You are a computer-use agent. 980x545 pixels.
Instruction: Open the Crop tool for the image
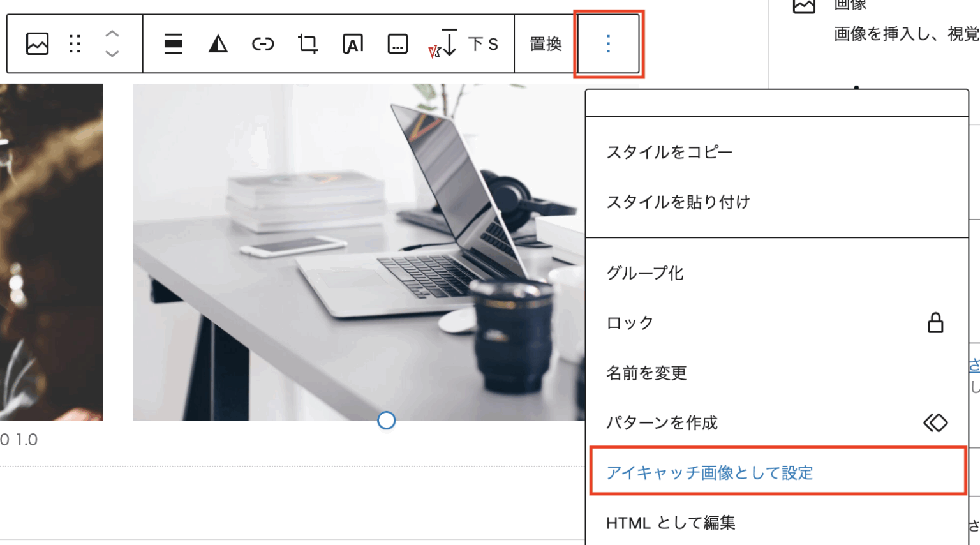point(307,43)
